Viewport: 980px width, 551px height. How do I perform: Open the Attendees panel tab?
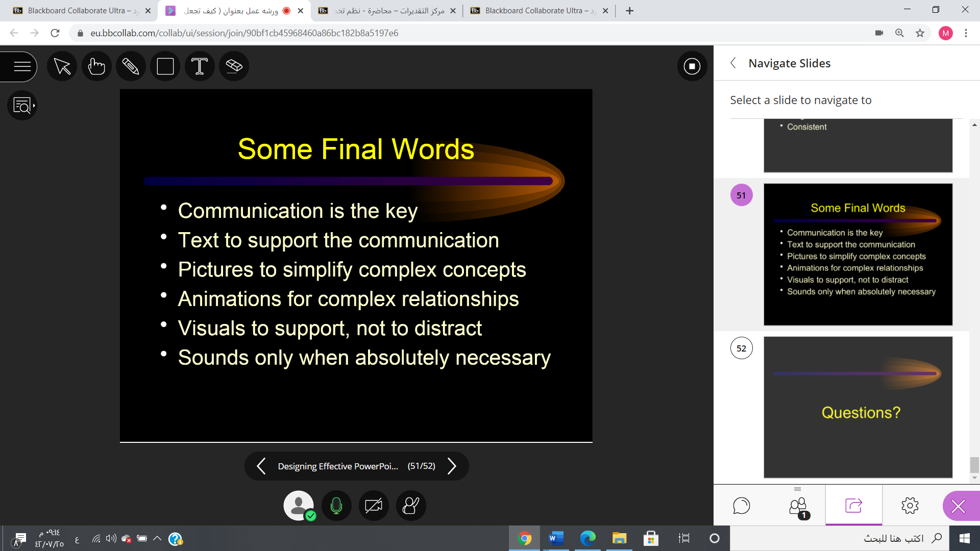click(x=798, y=506)
